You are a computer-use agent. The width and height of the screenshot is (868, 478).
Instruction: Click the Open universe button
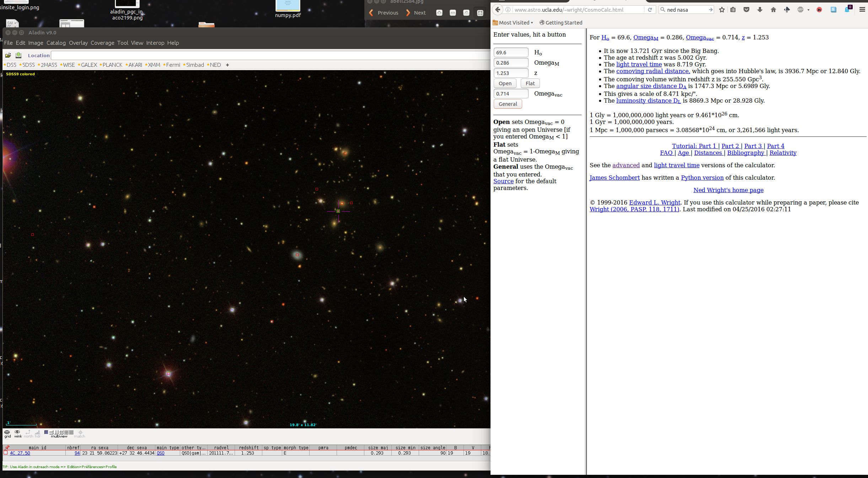[505, 83]
